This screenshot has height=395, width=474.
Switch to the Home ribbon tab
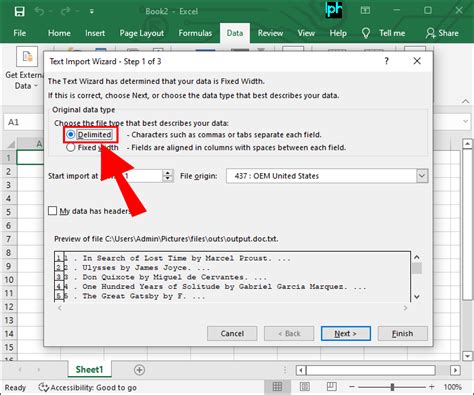(x=59, y=33)
